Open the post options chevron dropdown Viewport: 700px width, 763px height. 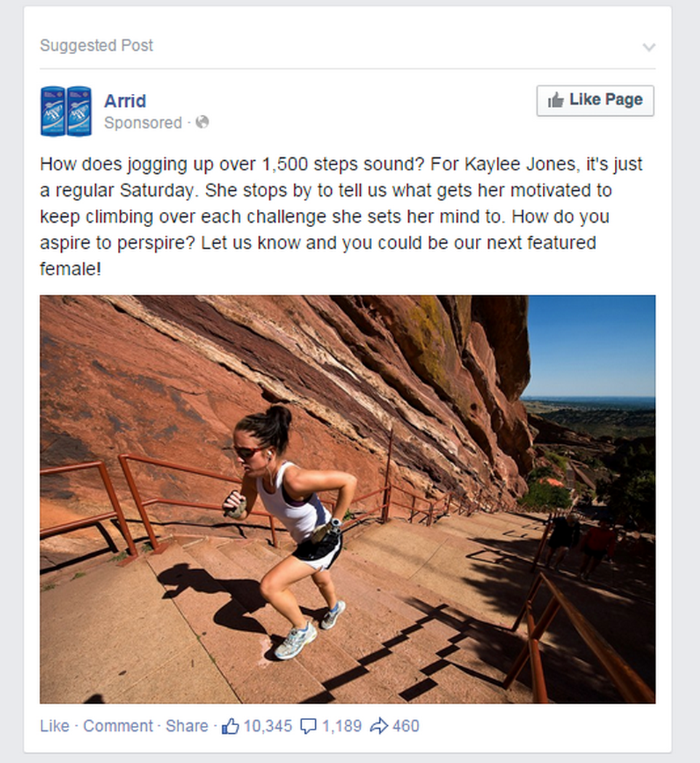[x=649, y=47]
